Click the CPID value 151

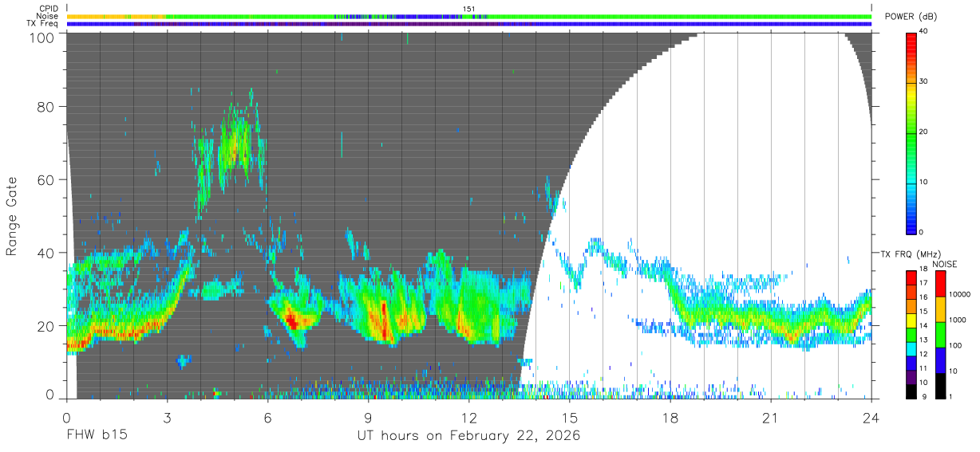(469, 9)
